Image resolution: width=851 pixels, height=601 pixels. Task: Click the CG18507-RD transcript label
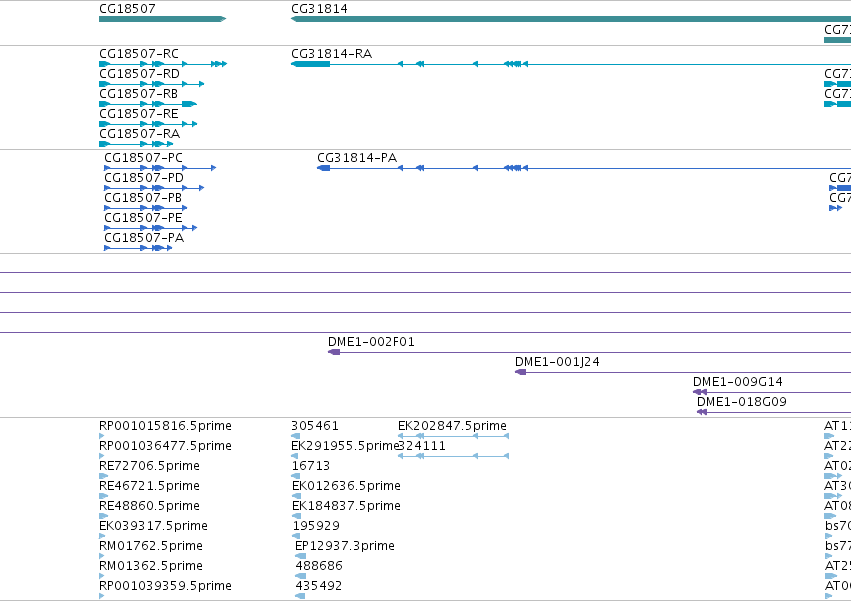tap(139, 74)
